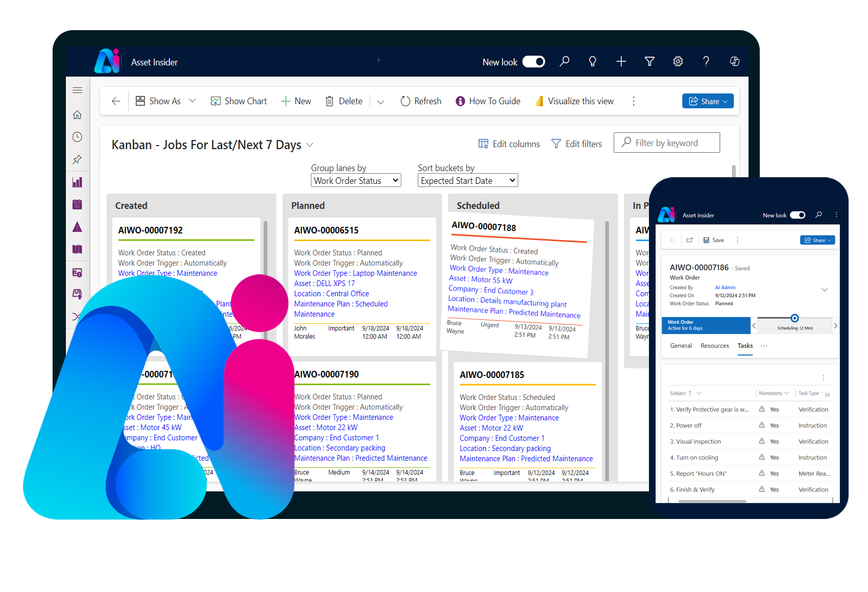Image resolution: width=868 pixels, height=592 pixels.
Task: Toggle the New look switch on phone
Action: pyautogui.click(x=798, y=215)
